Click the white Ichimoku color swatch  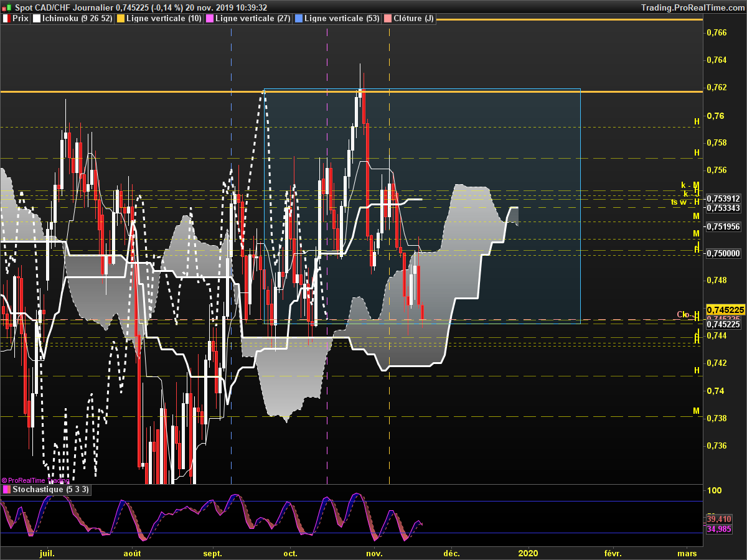[x=36, y=19]
